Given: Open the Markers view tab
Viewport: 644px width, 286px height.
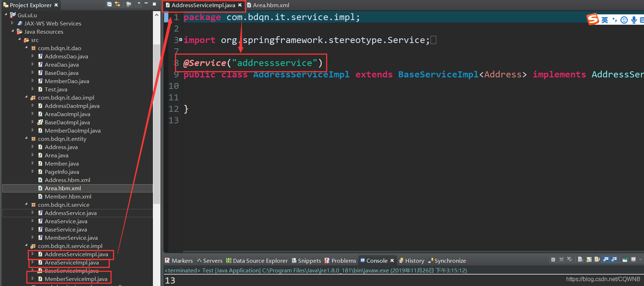Looking at the screenshot, I should [179, 261].
